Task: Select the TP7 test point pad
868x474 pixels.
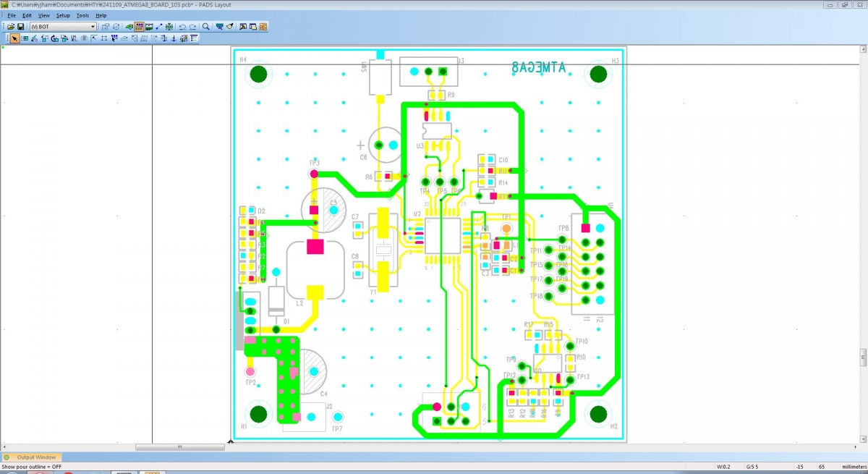Action: (337, 417)
